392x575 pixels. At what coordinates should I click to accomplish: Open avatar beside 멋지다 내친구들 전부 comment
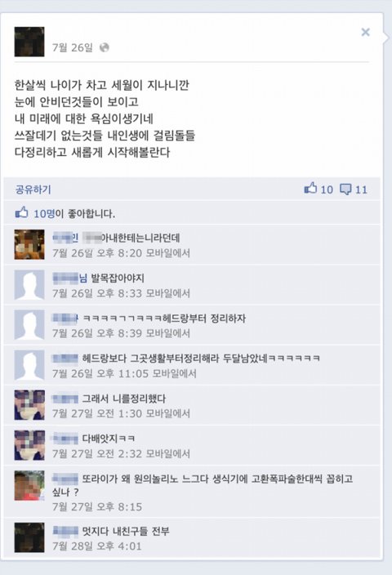(29, 537)
